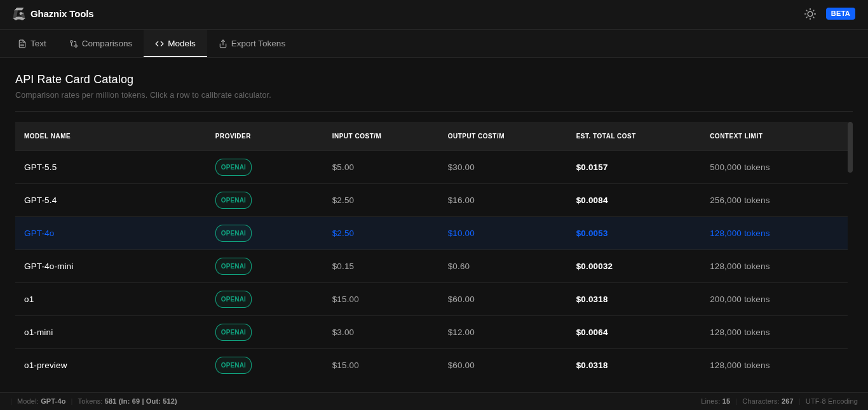
Task: Click the UTF-8 Encoding status entry
Action: click(832, 401)
